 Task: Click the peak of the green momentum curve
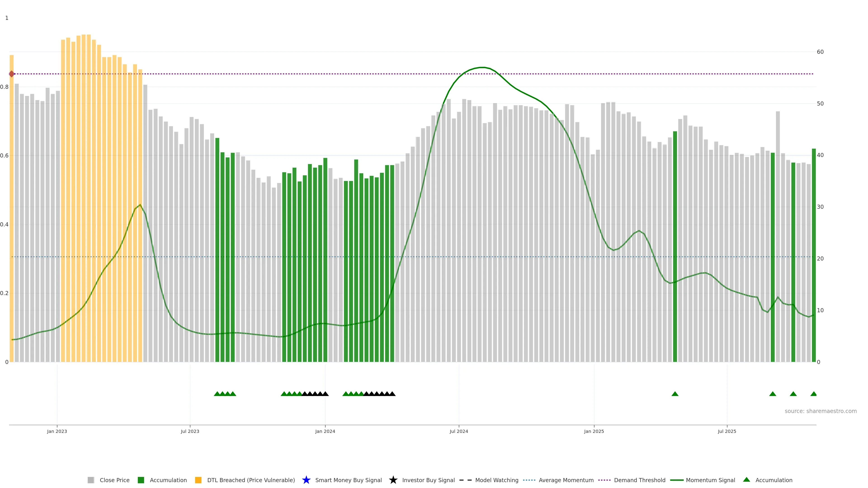tap(483, 67)
